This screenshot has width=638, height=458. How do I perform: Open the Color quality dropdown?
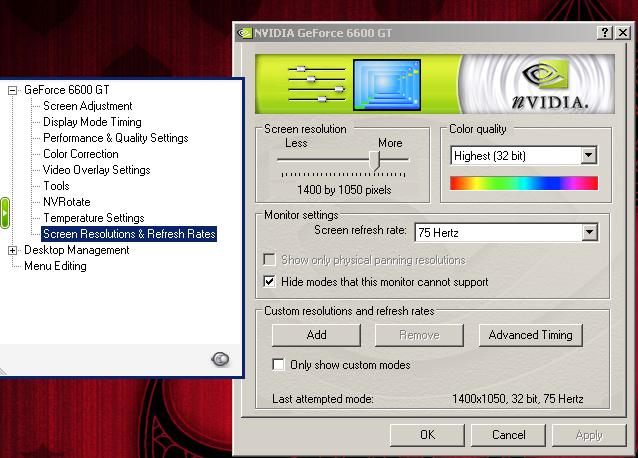588,155
